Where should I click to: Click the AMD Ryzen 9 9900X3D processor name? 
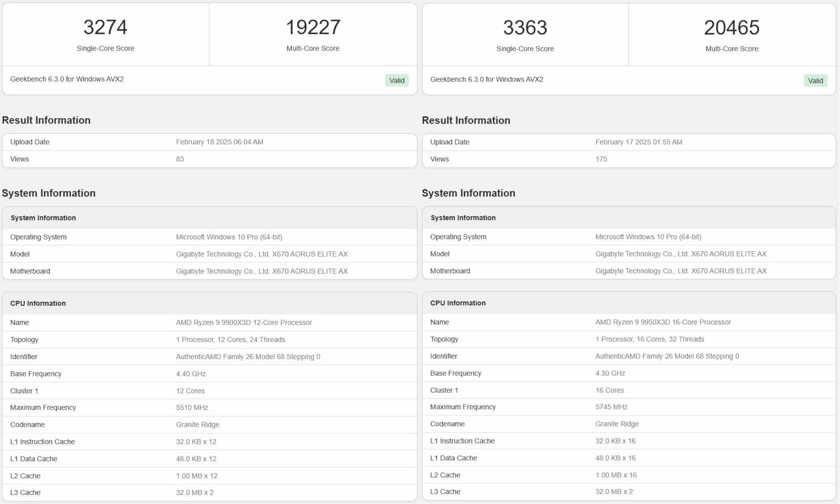click(244, 322)
